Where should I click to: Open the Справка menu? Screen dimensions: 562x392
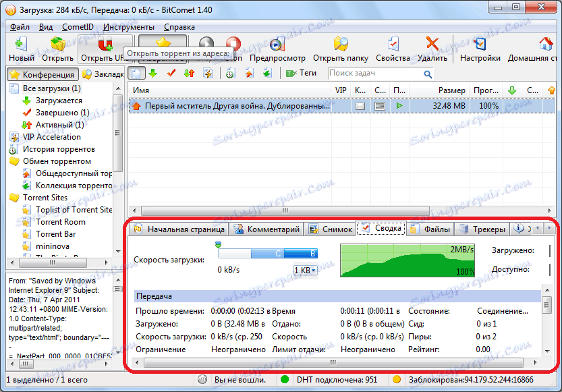[x=179, y=27]
